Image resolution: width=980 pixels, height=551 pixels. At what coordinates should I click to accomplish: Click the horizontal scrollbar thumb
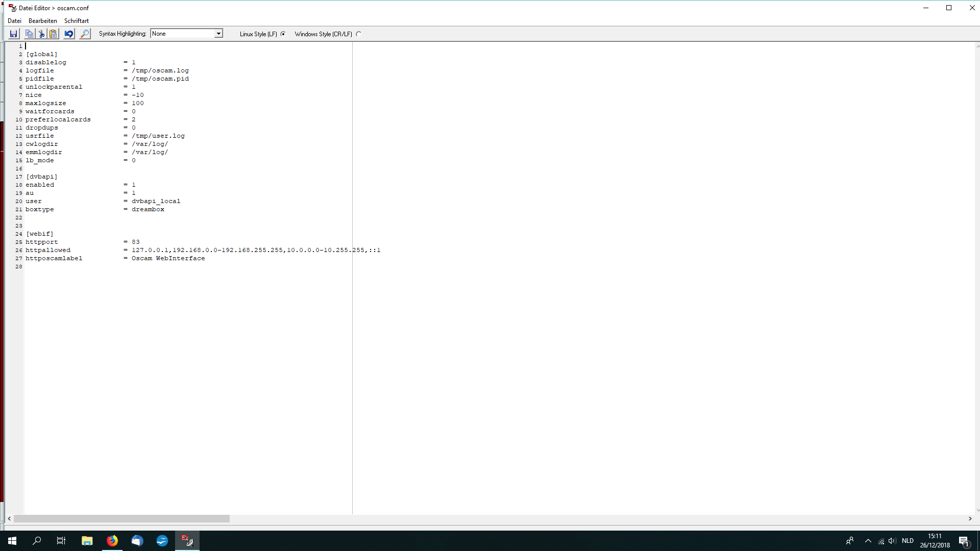coord(121,518)
